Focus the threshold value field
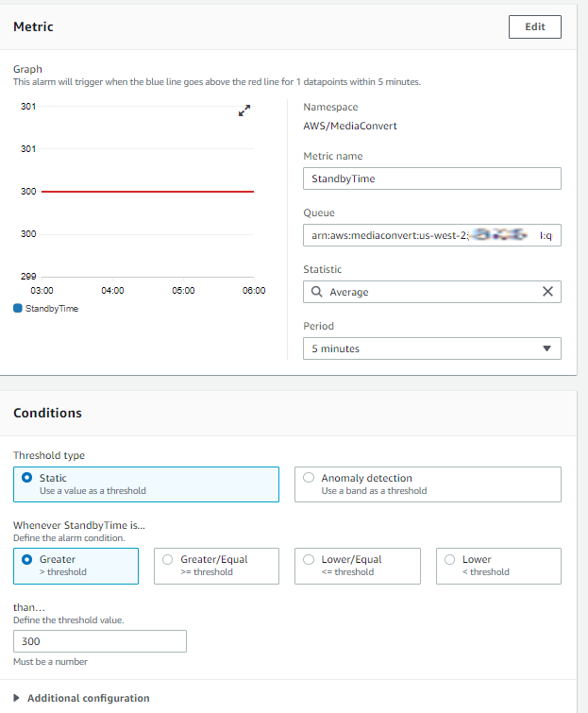This screenshot has width=588, height=713. (99, 641)
